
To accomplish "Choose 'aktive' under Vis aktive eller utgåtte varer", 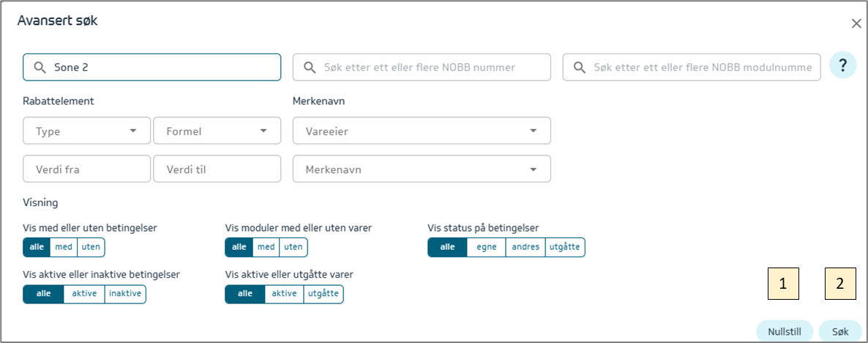I will tap(284, 294).
